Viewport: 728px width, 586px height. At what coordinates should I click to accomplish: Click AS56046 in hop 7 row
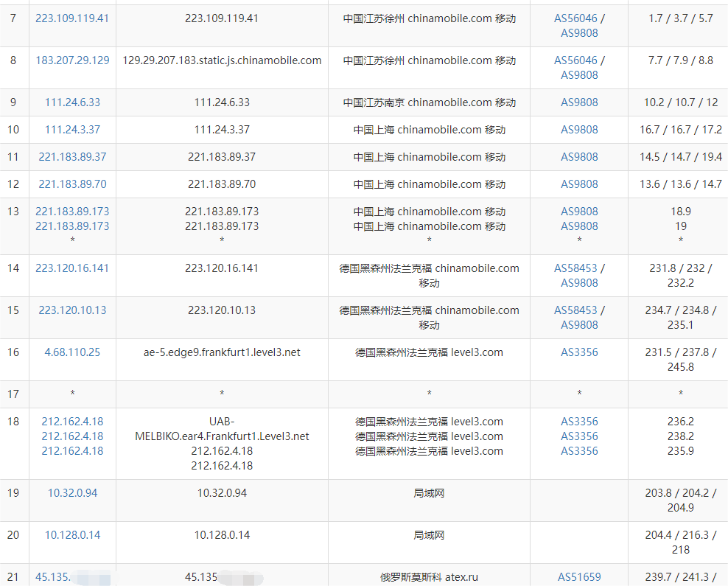click(x=575, y=18)
